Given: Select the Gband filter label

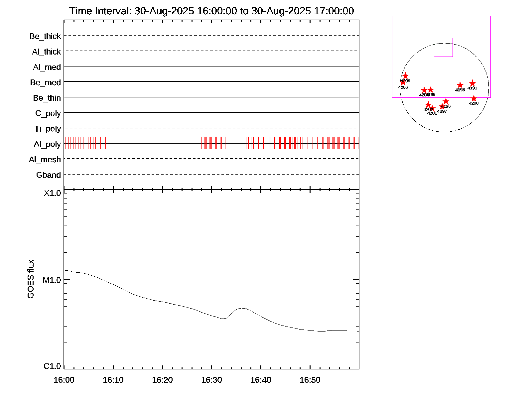Looking at the screenshot, I should [49, 175].
